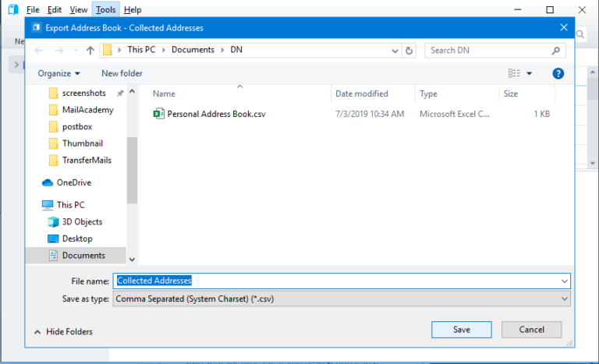Click the Save button
This screenshot has width=599, height=364.
461,330
